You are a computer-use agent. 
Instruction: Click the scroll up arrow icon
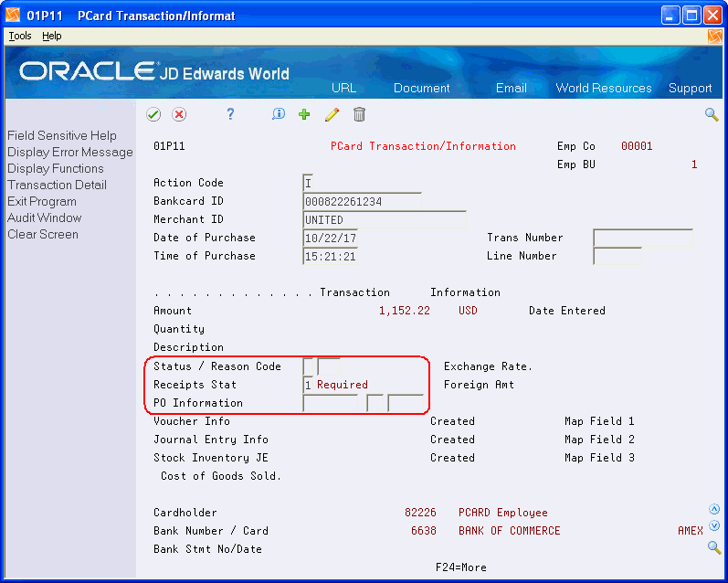click(x=714, y=509)
